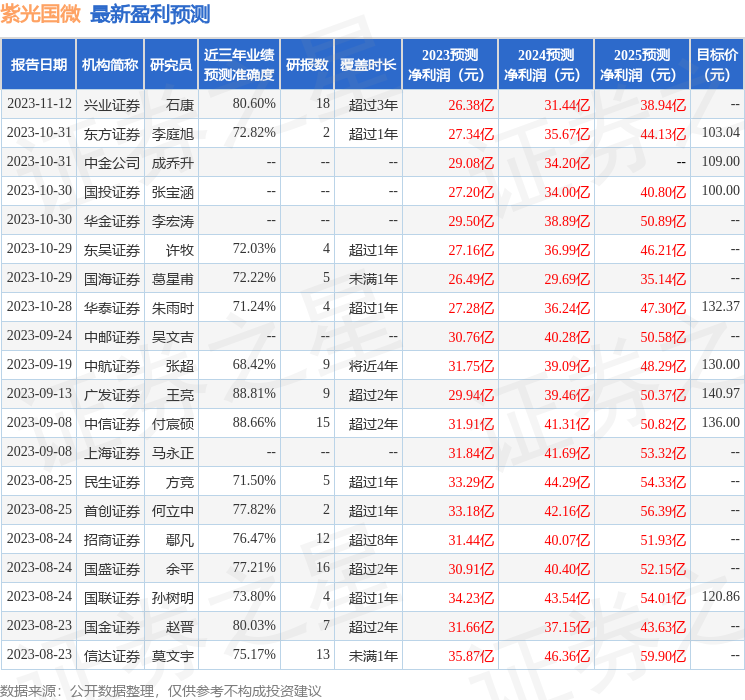
Task: Click institution 中信证券
Action: 112,424
